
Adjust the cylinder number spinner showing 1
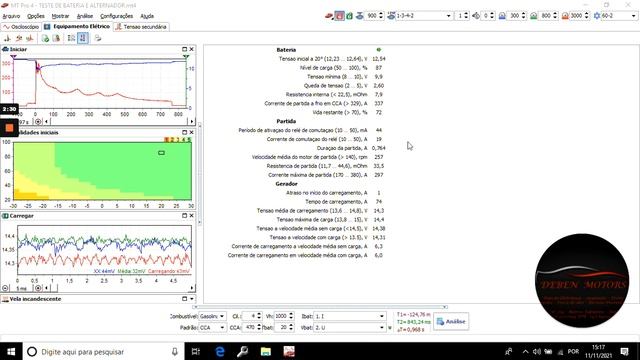[x=466, y=16]
